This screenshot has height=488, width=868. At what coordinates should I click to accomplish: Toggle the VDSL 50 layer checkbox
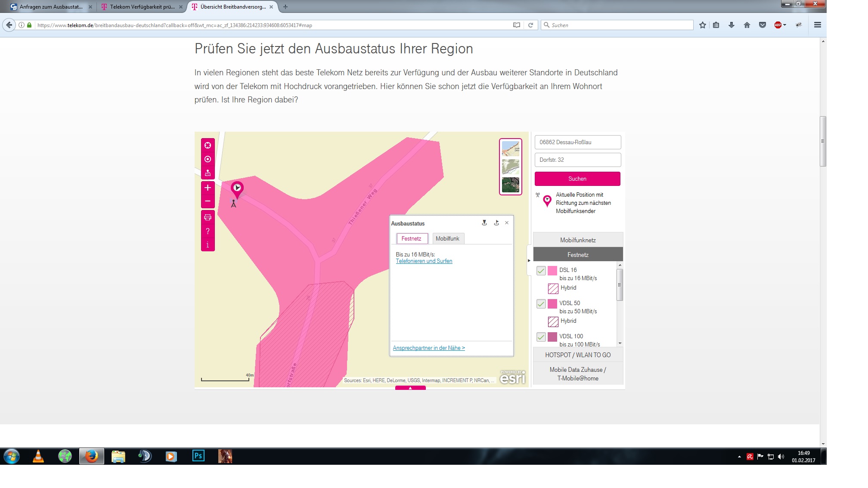[541, 304]
